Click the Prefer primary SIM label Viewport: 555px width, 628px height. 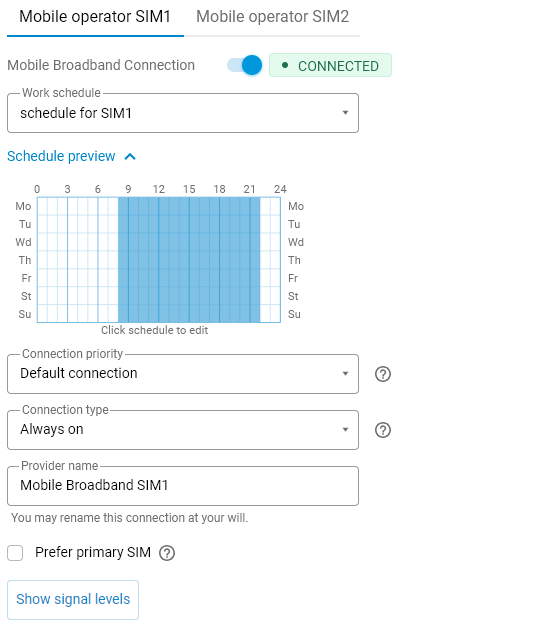(93, 552)
